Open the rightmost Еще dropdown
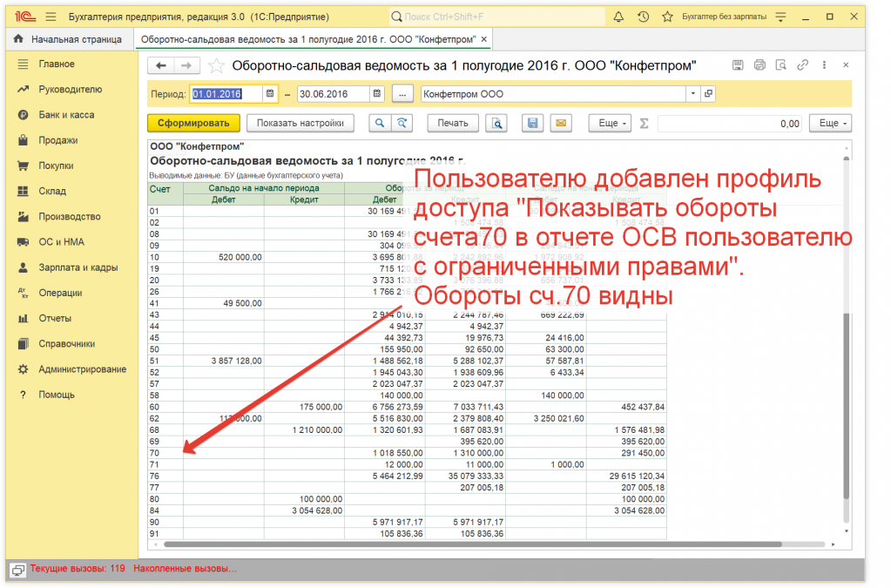Screen dimensions: 891x588 point(831,124)
